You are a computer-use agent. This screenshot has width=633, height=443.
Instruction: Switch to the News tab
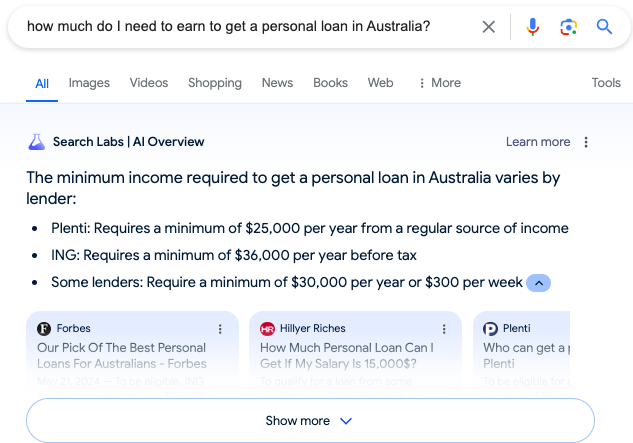pyautogui.click(x=277, y=83)
